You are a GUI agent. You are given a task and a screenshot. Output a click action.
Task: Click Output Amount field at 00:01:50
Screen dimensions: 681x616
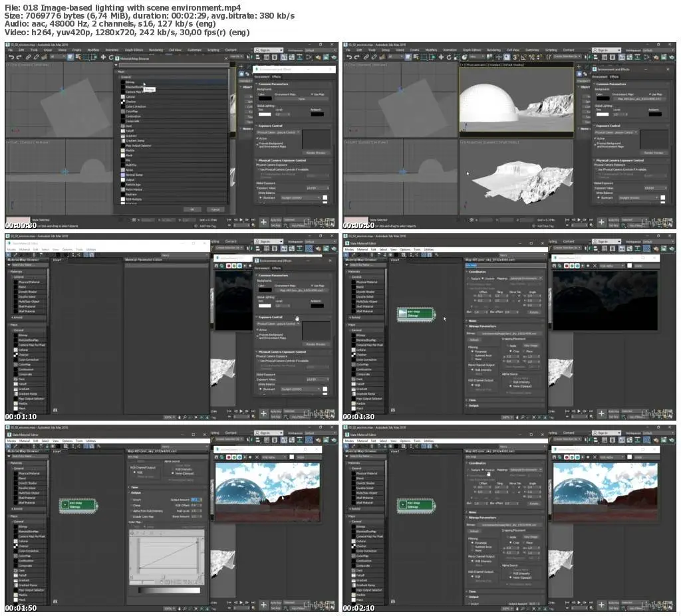(x=195, y=500)
